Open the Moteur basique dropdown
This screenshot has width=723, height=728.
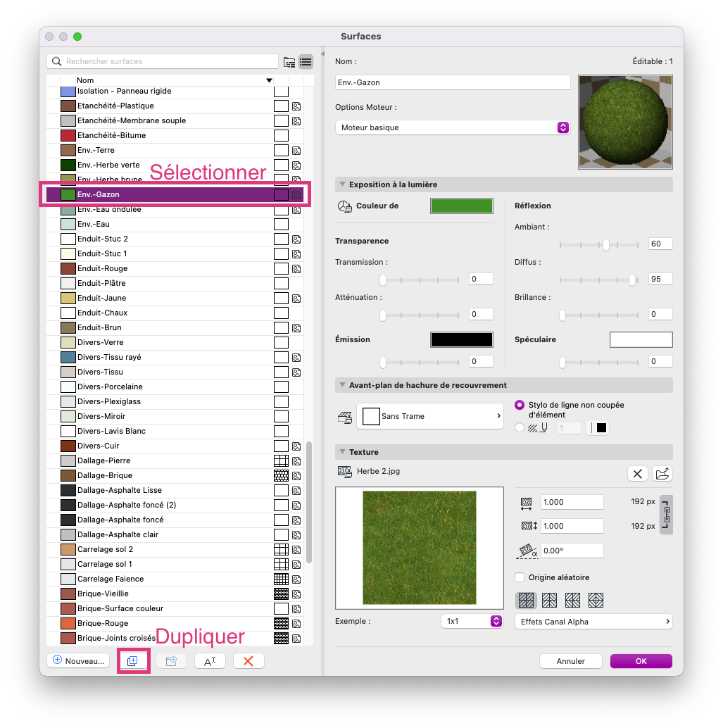click(452, 127)
